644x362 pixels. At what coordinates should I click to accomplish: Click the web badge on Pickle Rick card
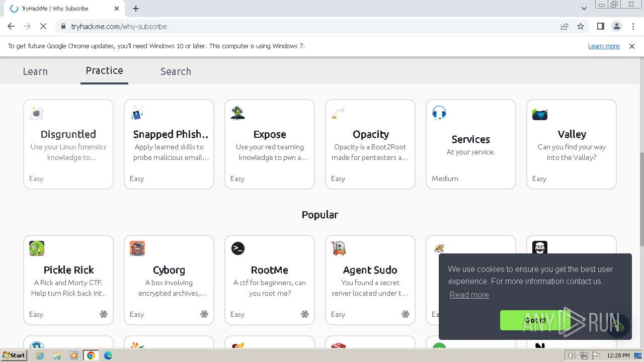point(104,314)
